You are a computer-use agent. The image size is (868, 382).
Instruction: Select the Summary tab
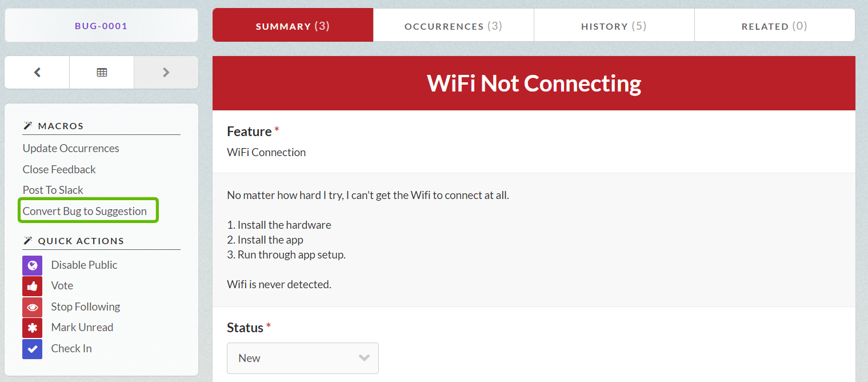[x=293, y=26]
